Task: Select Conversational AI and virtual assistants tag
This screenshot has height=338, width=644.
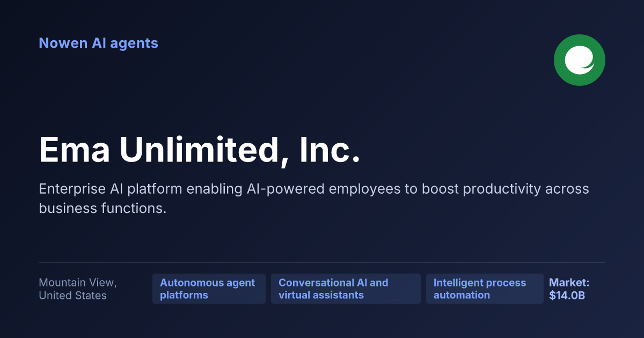Action: pos(346,289)
